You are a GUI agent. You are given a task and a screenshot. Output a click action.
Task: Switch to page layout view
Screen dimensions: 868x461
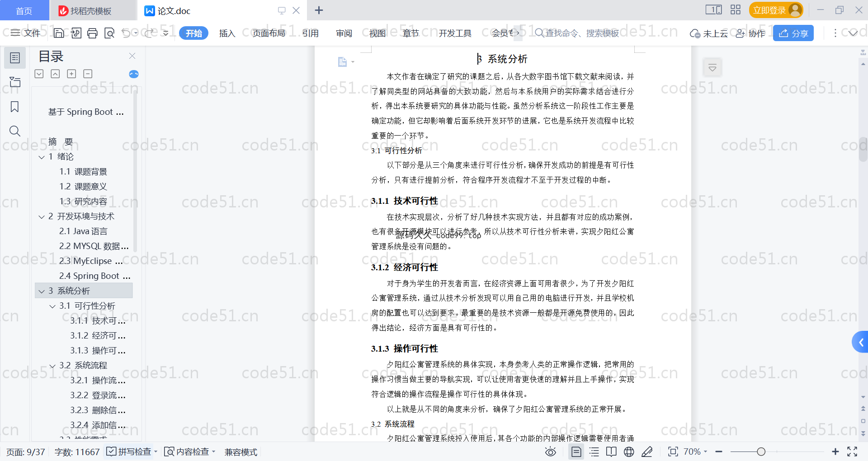pos(576,452)
